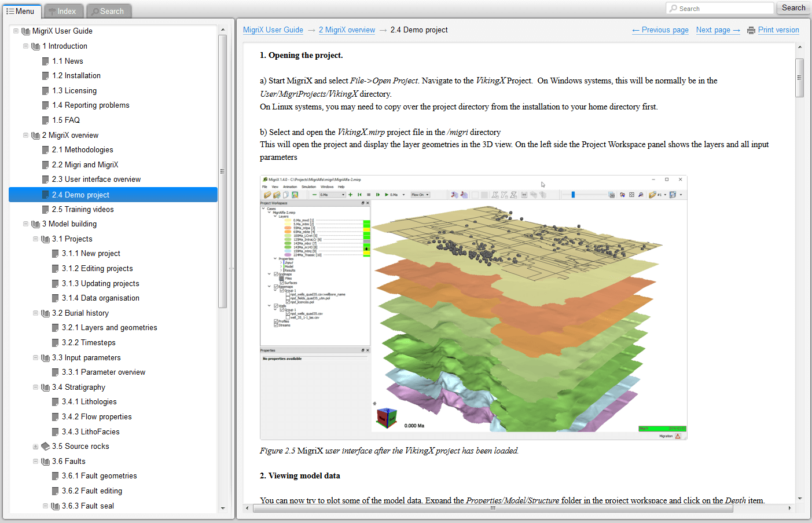Click the content pane horizontal scrollbar right arrow
Viewport: 812px width, 523px height.
point(789,508)
